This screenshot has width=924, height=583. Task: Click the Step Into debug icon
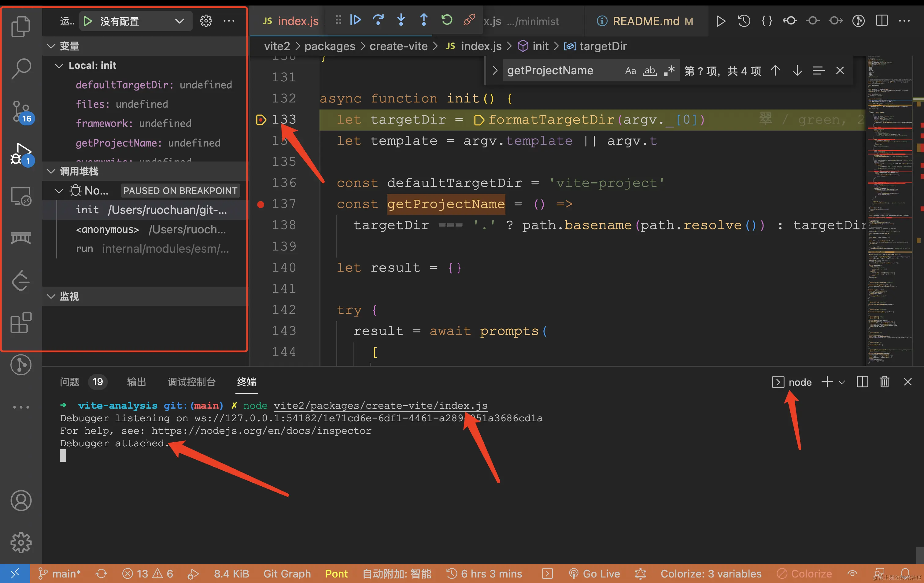401,20
